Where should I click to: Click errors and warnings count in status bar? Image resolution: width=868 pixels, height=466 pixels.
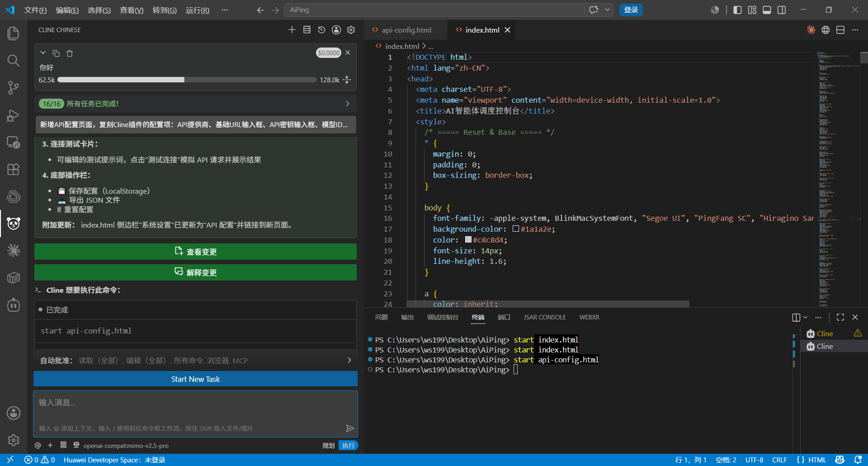coord(40,460)
